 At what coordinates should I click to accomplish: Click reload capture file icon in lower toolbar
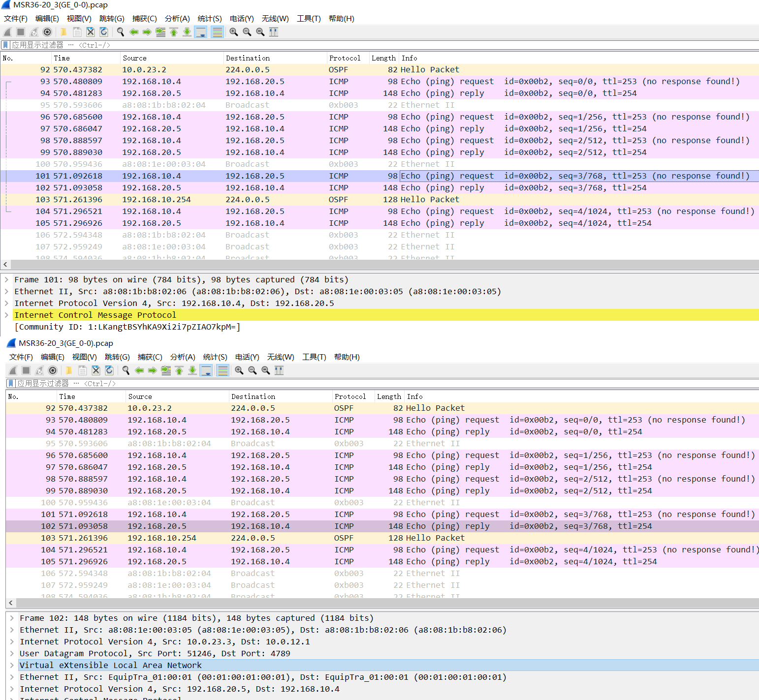(109, 370)
